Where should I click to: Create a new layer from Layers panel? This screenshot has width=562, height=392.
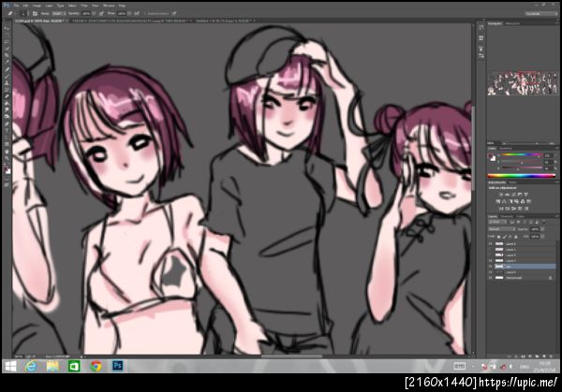click(543, 356)
